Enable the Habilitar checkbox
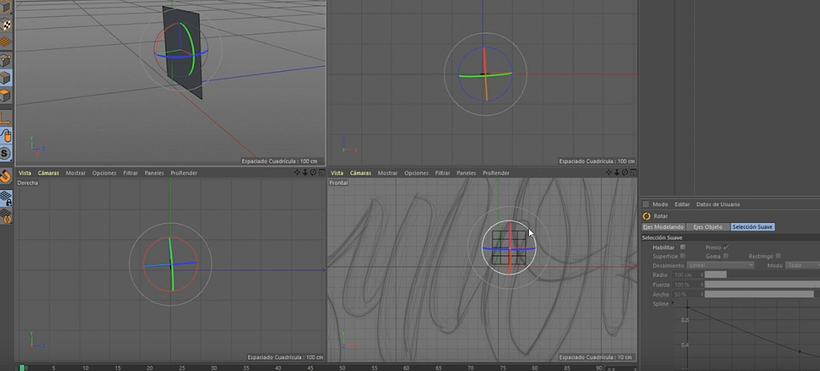 tap(683, 247)
